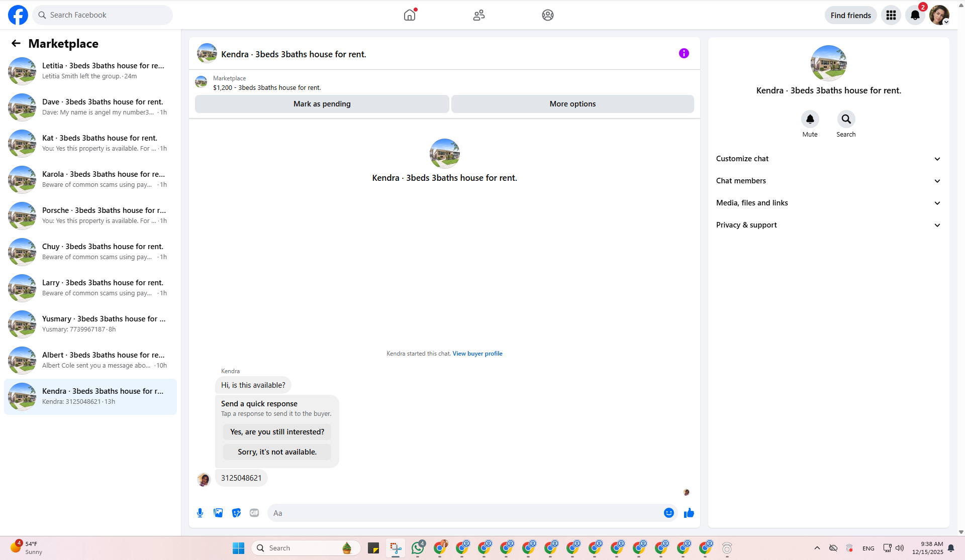Click the Windows taskbar Search box

(x=306, y=548)
